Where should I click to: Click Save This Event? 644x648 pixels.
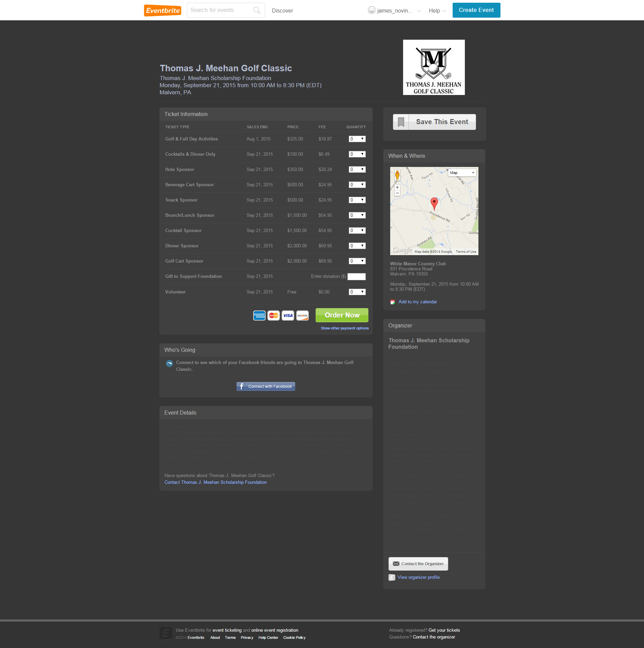(434, 122)
